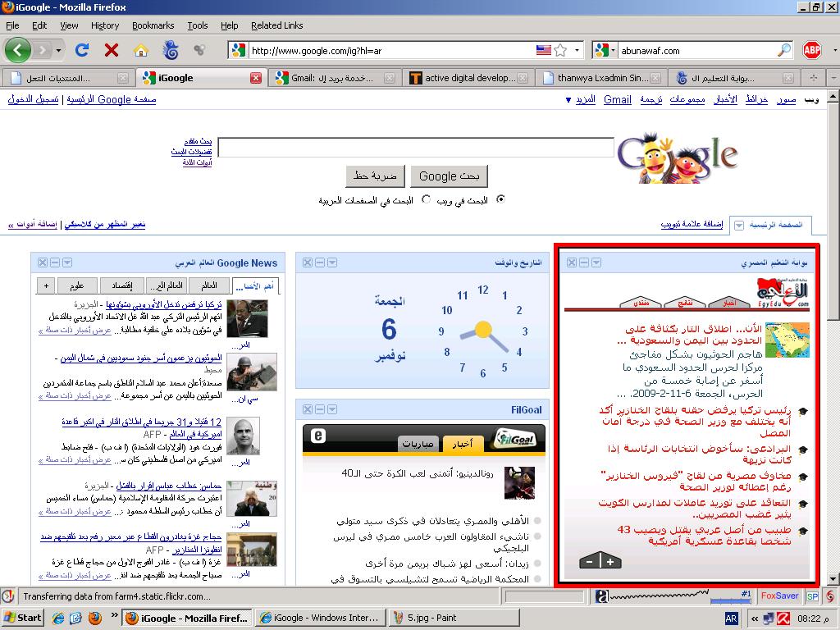Open the search engine selector dropdown
The height and width of the screenshot is (630, 840).
[x=613, y=50]
